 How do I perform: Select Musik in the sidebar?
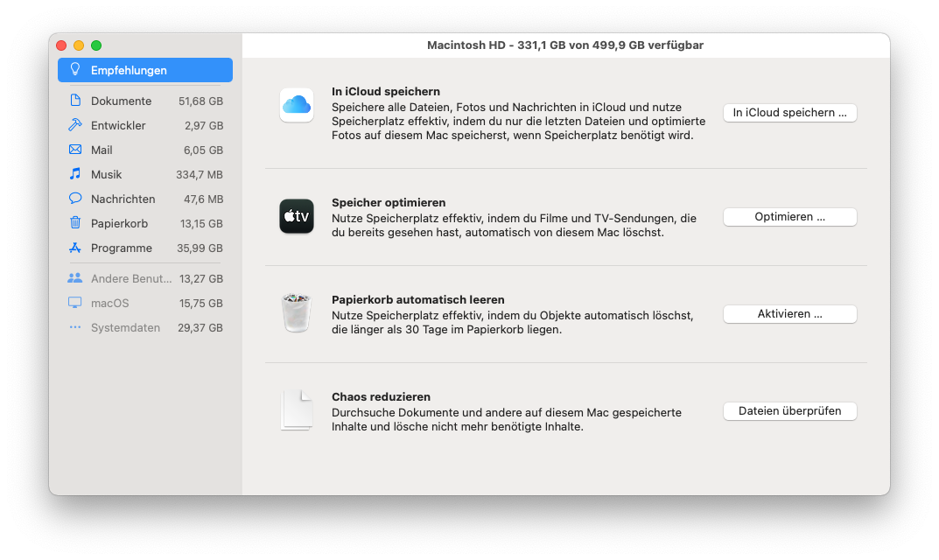(x=145, y=174)
